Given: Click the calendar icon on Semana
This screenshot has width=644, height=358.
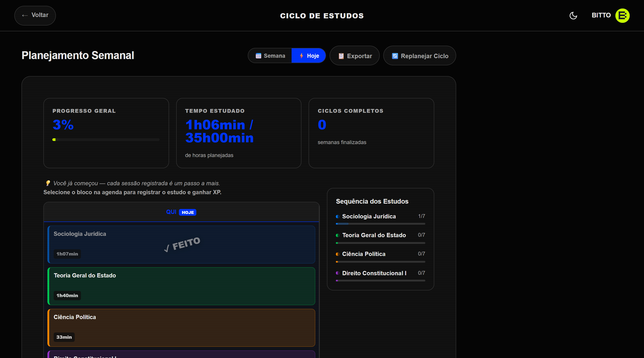Looking at the screenshot, I should 258,56.
